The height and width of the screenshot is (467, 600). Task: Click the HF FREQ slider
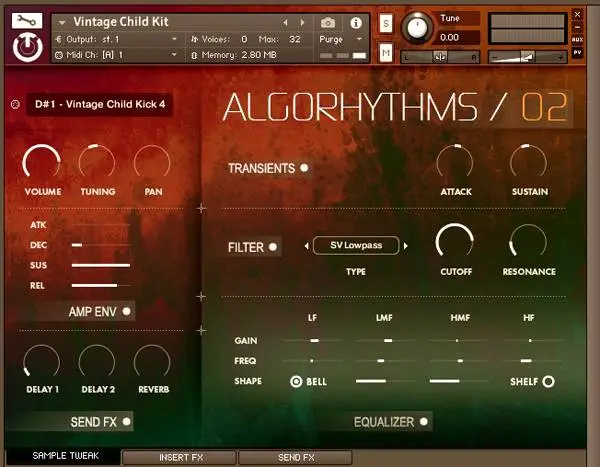[x=532, y=361]
